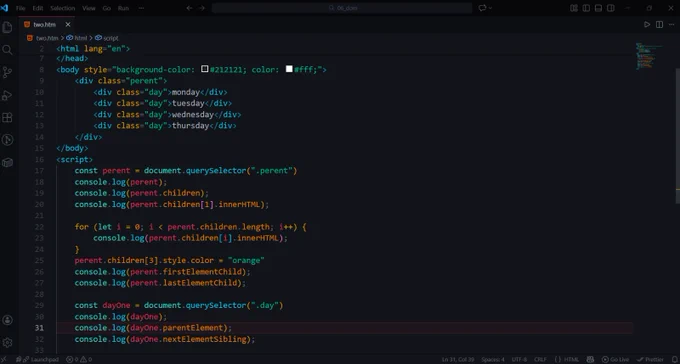Open the menu bar overflow ellipsis

[x=141, y=8]
